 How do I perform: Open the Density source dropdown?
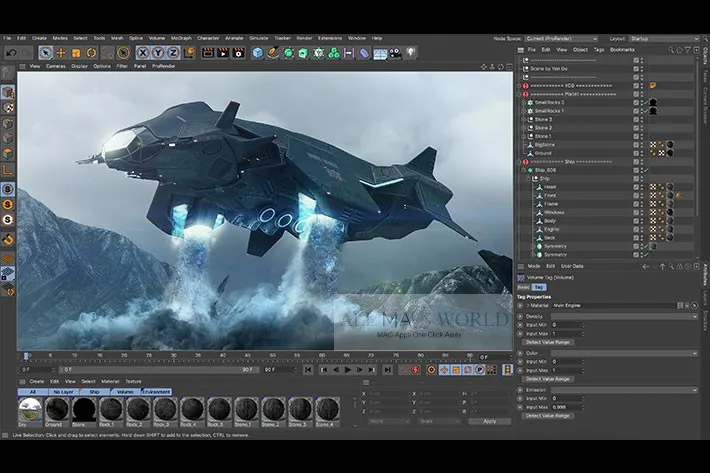pyautogui.click(x=624, y=317)
